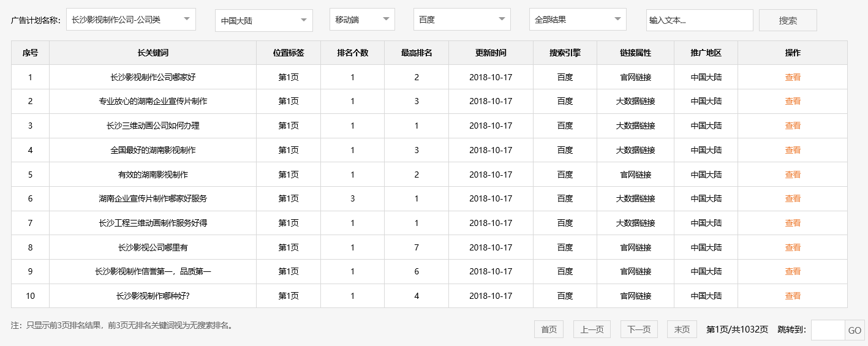Expand the 中国大陆 region dropdown
The height and width of the screenshot is (346, 868).
pos(264,20)
